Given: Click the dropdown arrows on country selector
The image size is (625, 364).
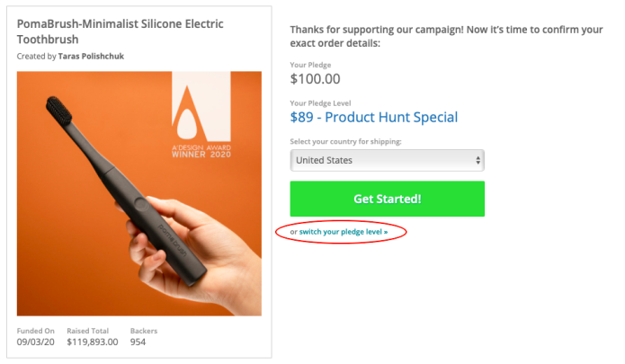Looking at the screenshot, I should click(477, 161).
